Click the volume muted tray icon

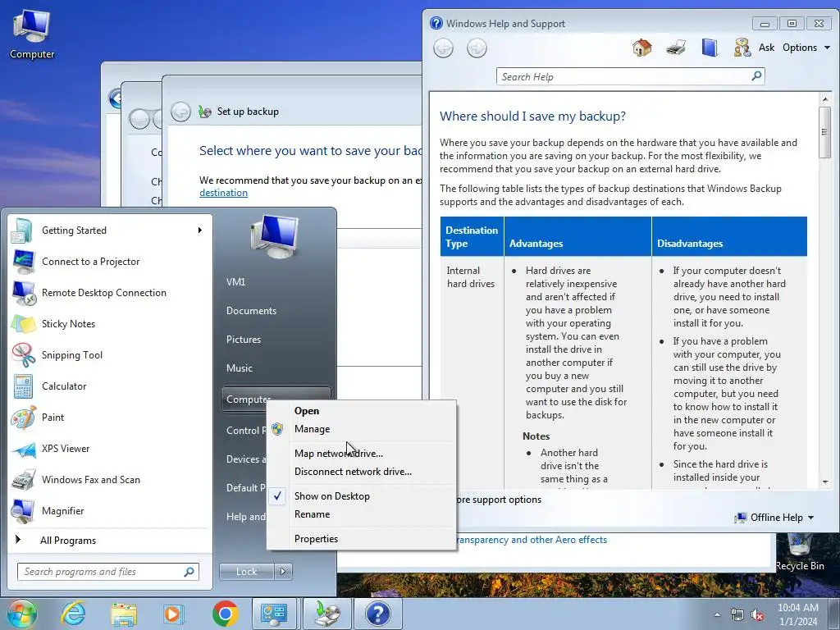757,615
